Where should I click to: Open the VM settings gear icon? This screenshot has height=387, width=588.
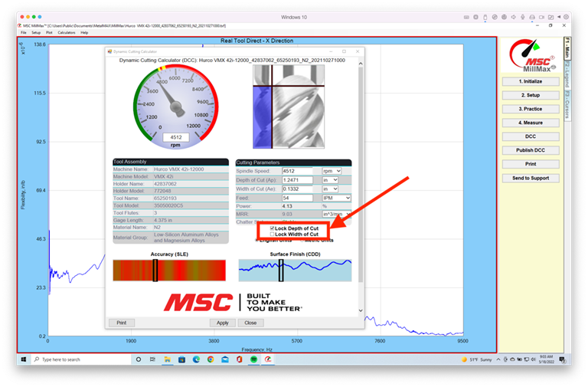567,17
